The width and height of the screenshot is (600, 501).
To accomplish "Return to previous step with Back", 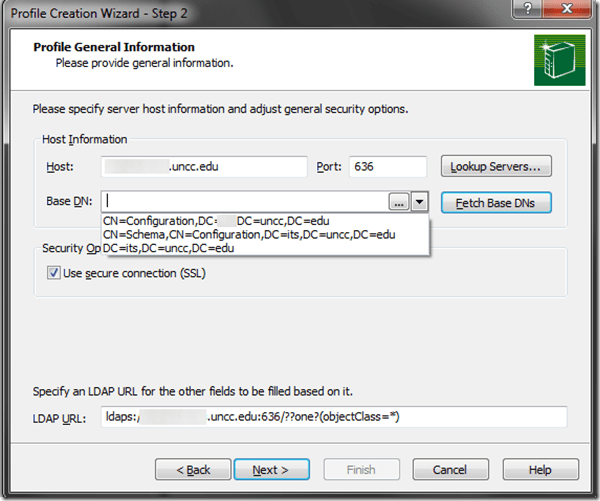I will [193, 469].
